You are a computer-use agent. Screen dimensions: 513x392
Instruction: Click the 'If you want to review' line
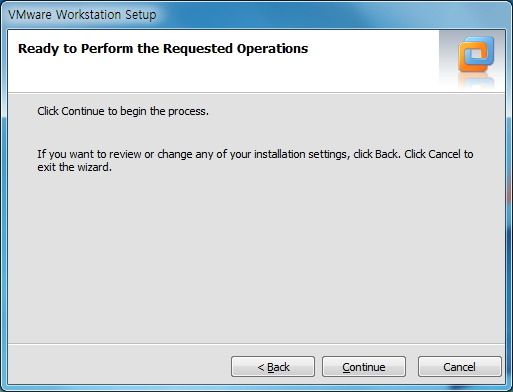pyautogui.click(x=255, y=154)
